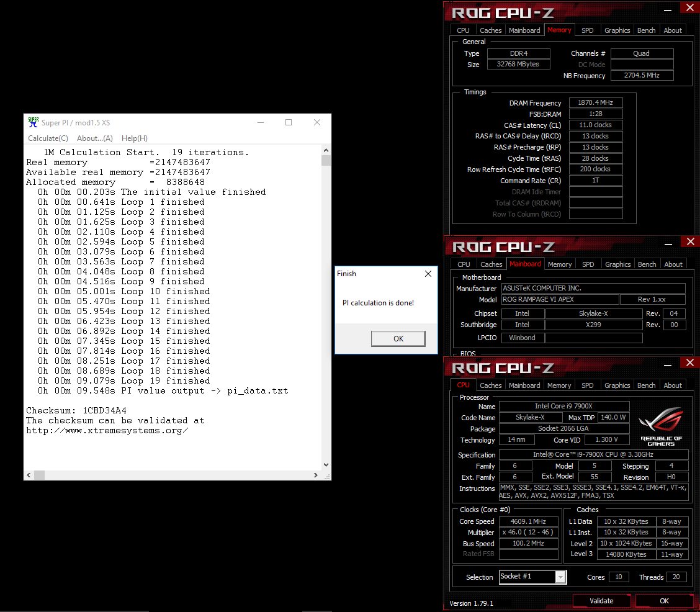Image resolution: width=700 pixels, height=612 pixels.
Task: Open Bench tab in bottom CPU-Z window
Action: pos(647,385)
